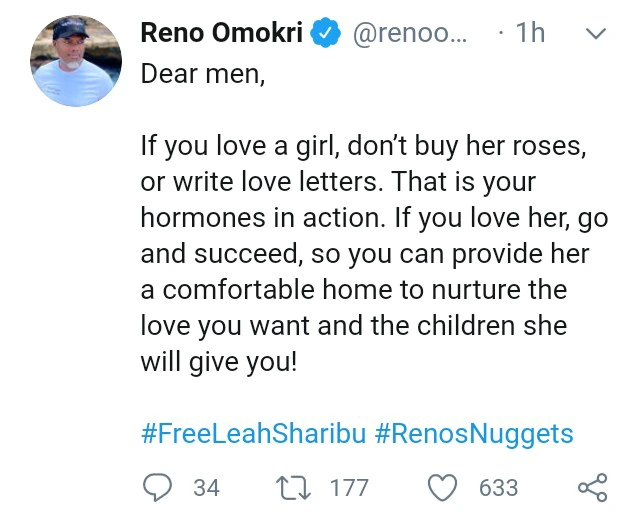
Task: Click the 34 replies count
Action: 206,488
